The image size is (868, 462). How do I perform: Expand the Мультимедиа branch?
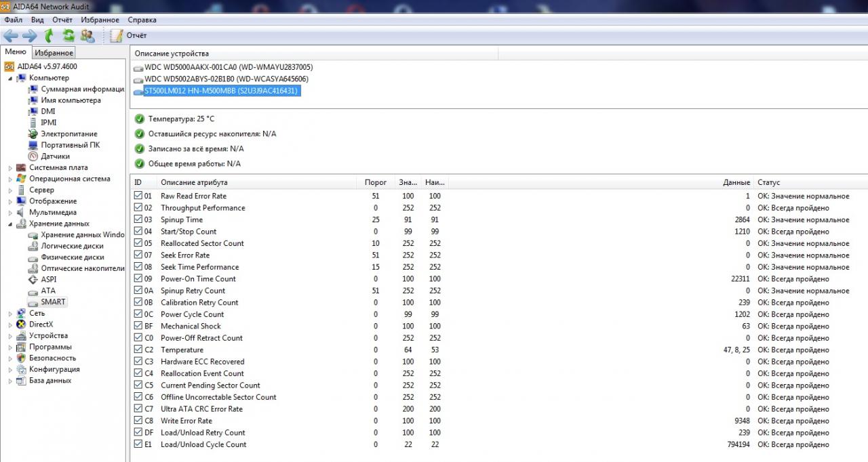click(10, 212)
